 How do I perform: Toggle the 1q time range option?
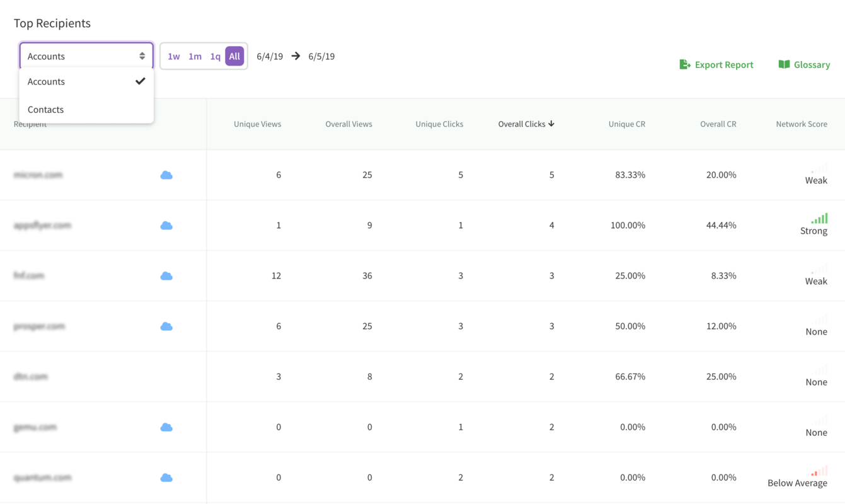point(216,56)
